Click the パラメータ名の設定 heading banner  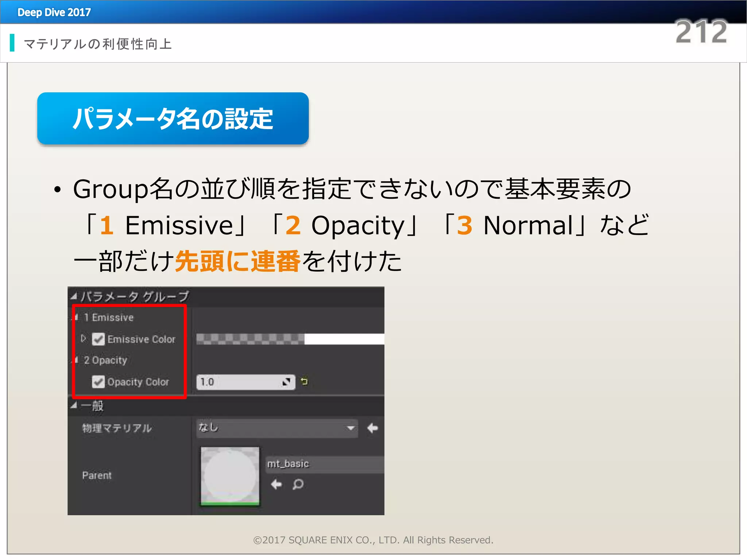[x=173, y=118]
